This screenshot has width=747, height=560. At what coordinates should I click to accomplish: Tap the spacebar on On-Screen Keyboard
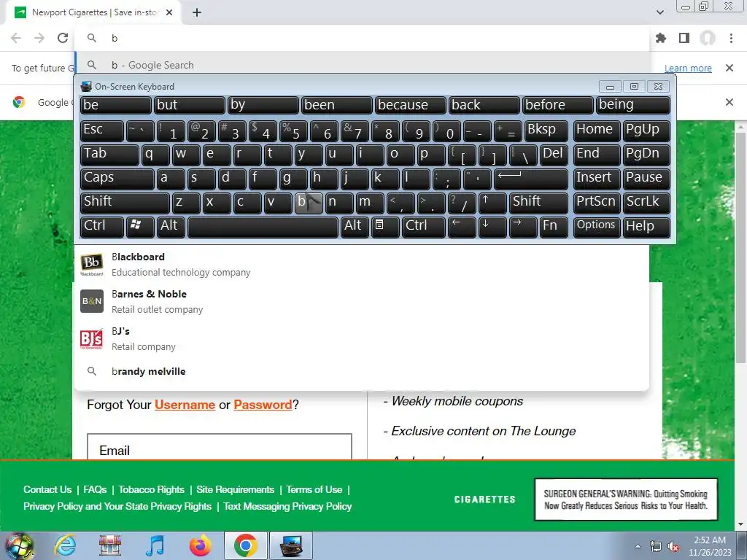click(263, 226)
